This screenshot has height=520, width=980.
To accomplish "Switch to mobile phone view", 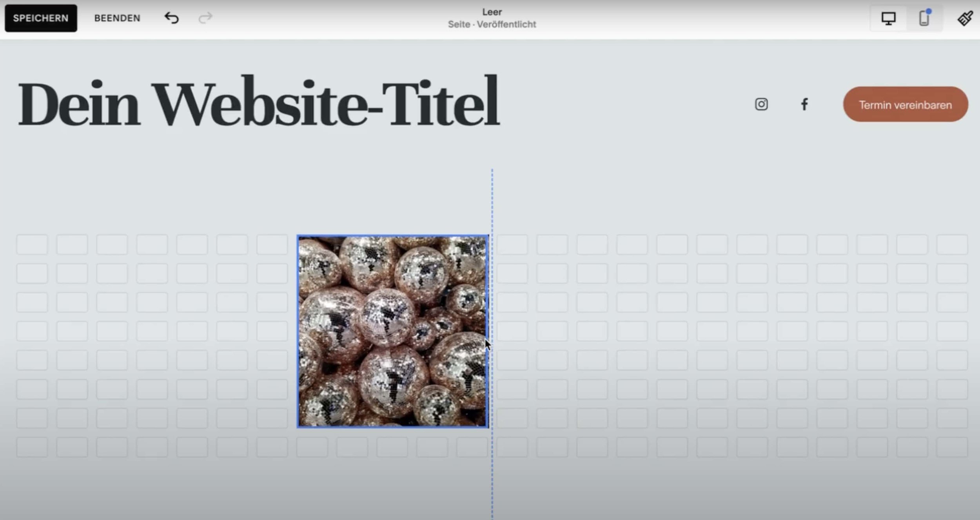I will coord(924,18).
